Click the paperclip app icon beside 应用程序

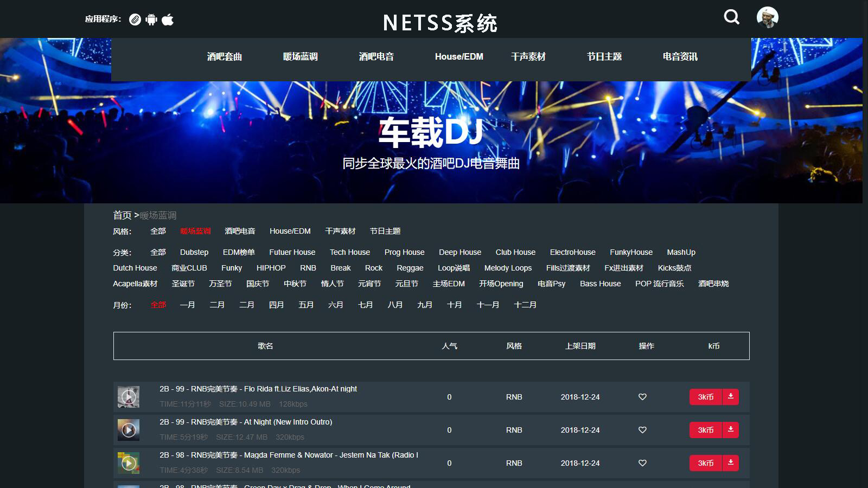tap(133, 20)
